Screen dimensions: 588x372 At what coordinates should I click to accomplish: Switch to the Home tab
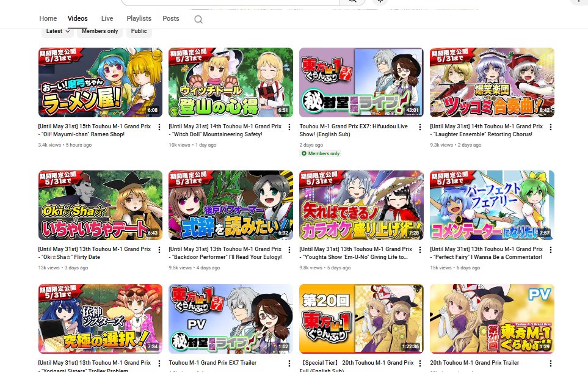click(48, 18)
